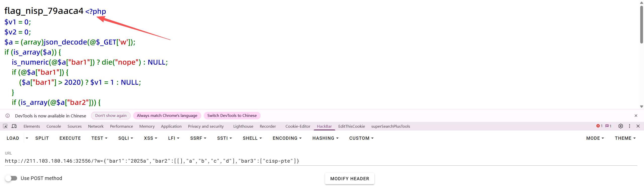Open the LOAD split-button dropdown arrow
The width and height of the screenshot is (644, 186).
tap(27, 138)
